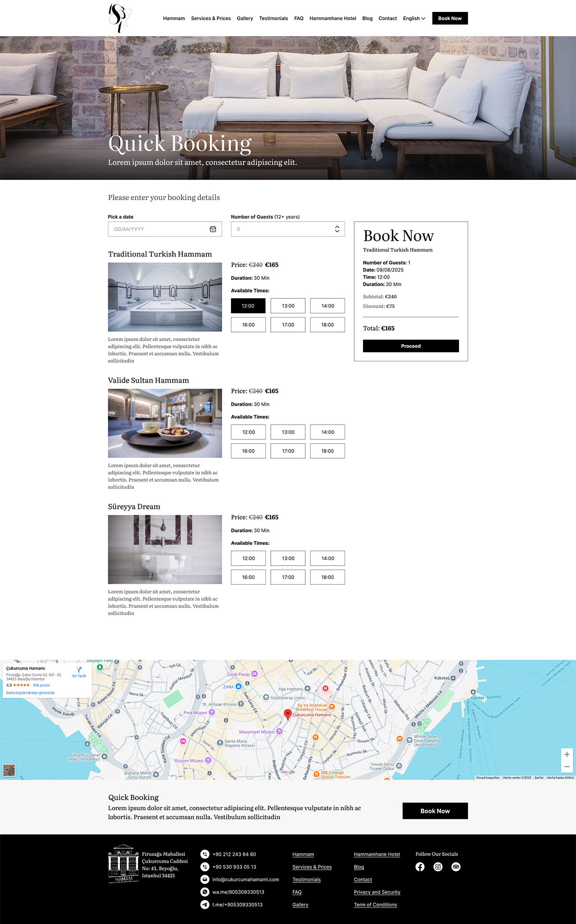The width and height of the screenshot is (576, 924).
Task: Click the Traditional Turkish Hammam photo
Action: point(165,297)
